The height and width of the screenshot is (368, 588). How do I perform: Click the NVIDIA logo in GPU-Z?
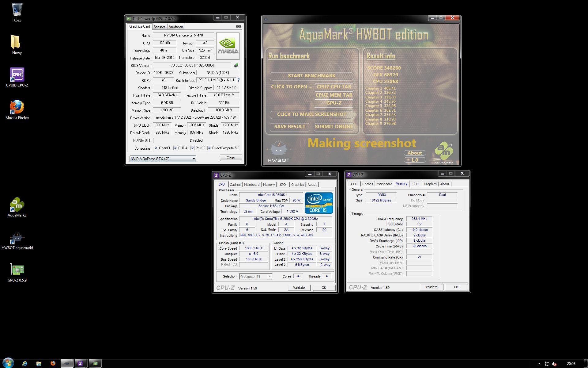[228, 46]
